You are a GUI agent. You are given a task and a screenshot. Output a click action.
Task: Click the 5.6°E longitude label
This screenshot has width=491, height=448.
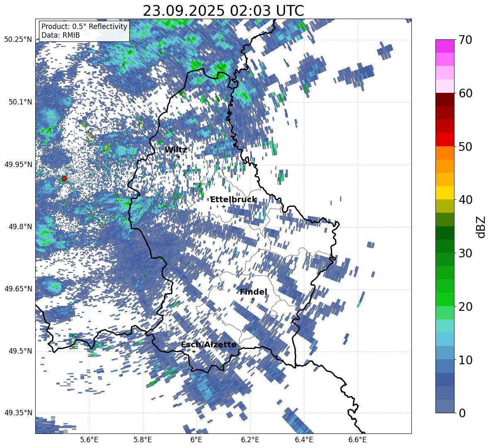(89, 440)
